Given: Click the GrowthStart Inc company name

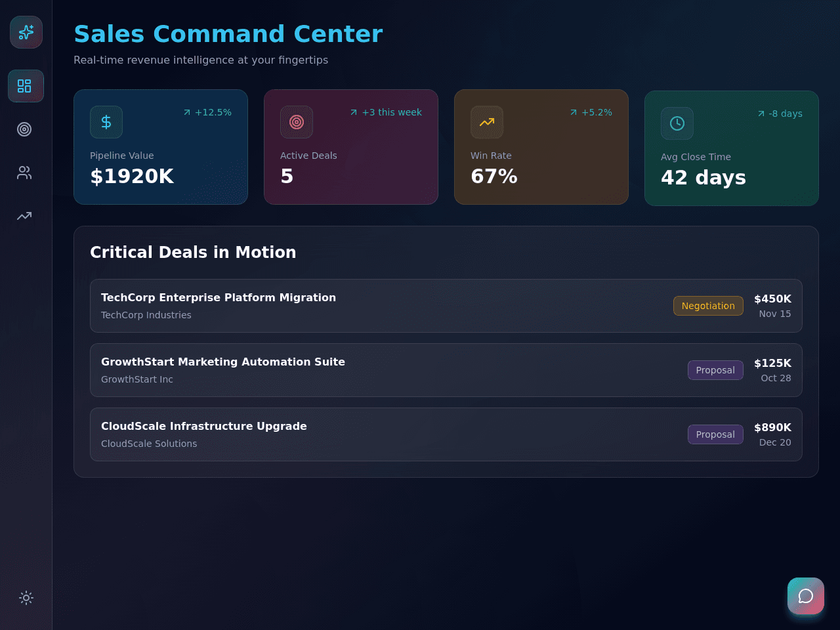Looking at the screenshot, I should [x=137, y=379].
